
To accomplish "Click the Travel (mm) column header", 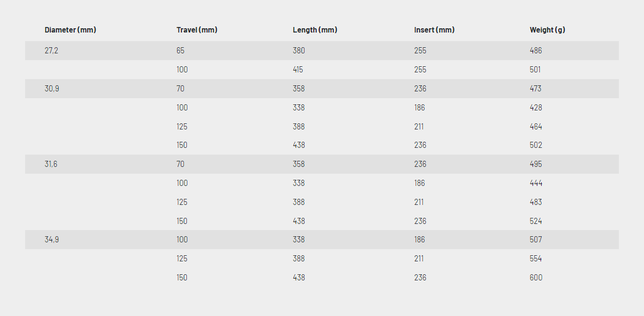I will 197,30.
